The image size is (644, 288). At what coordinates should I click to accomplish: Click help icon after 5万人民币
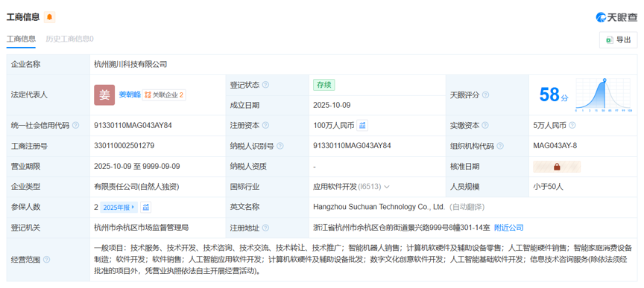[x=572, y=126]
